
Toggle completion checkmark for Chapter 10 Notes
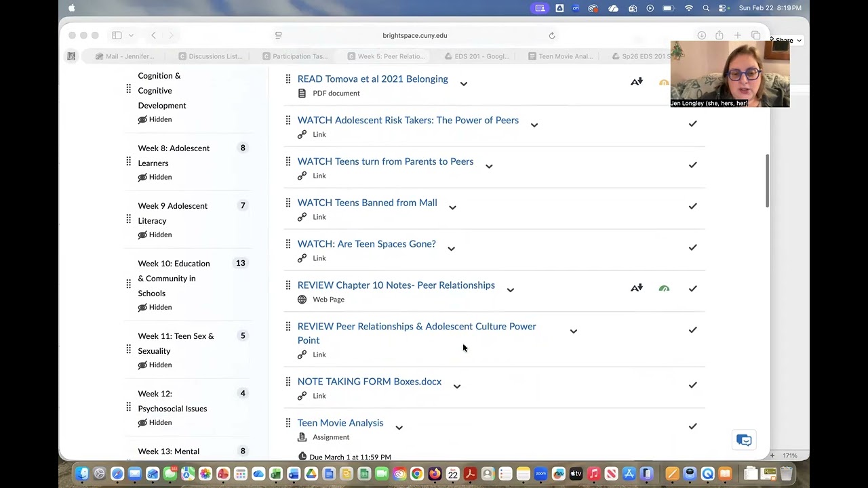tap(692, 289)
